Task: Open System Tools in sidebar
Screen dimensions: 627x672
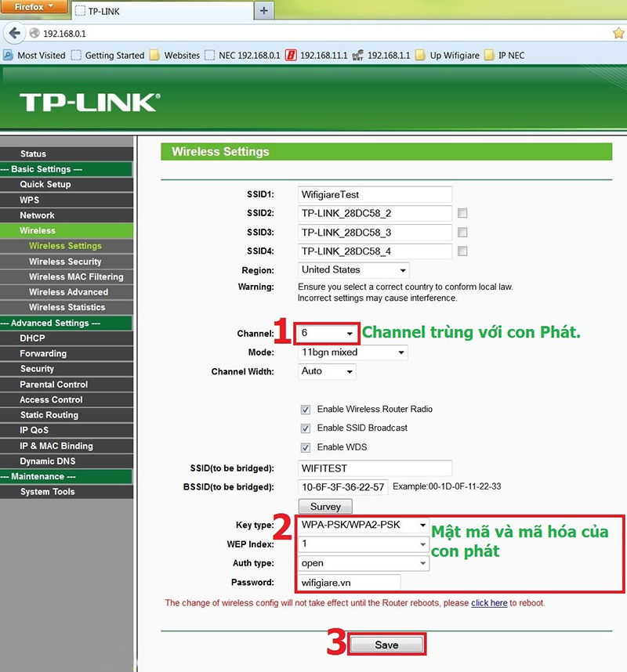Action: point(67,492)
